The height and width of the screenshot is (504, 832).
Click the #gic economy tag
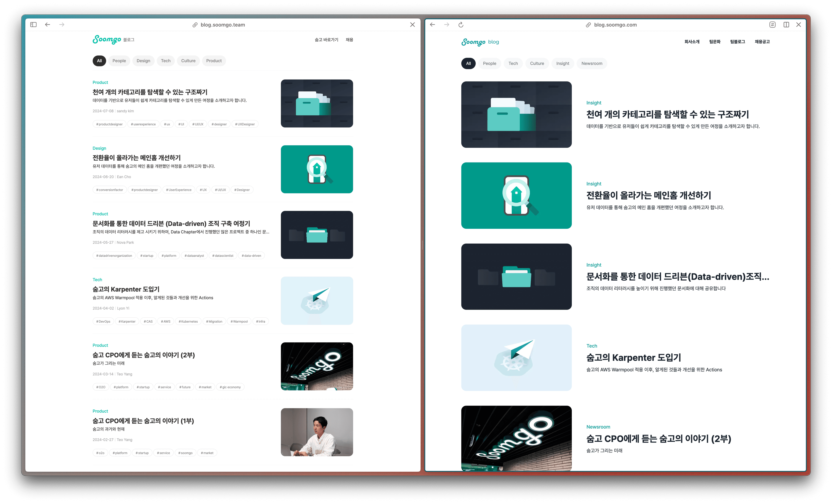[230, 387]
